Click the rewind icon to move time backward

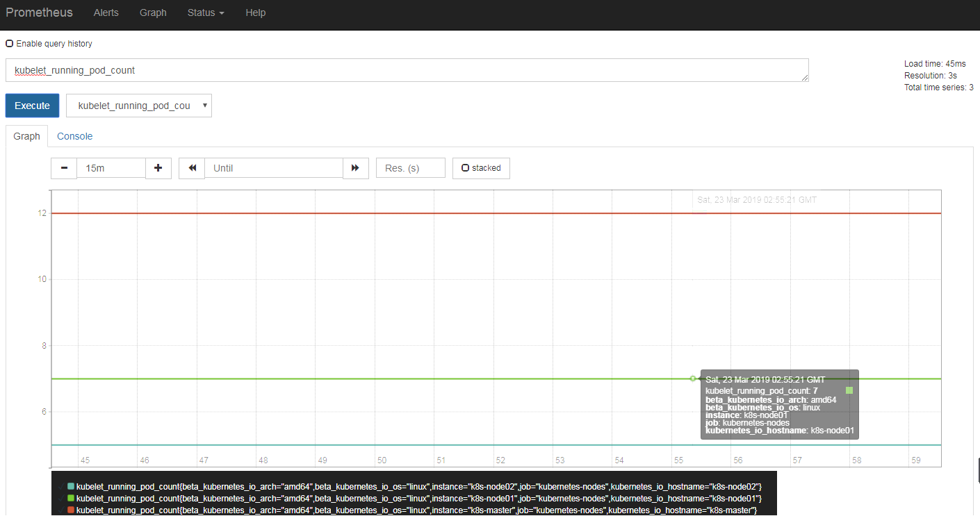coord(192,168)
